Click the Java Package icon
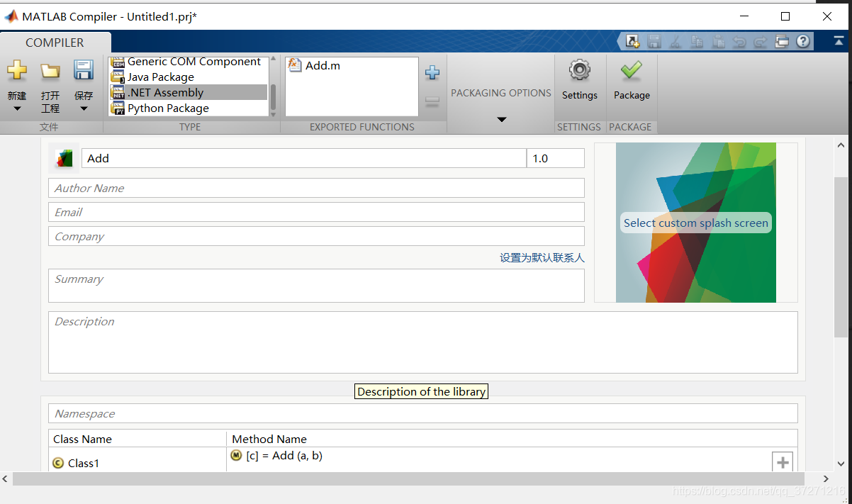 pyautogui.click(x=118, y=77)
